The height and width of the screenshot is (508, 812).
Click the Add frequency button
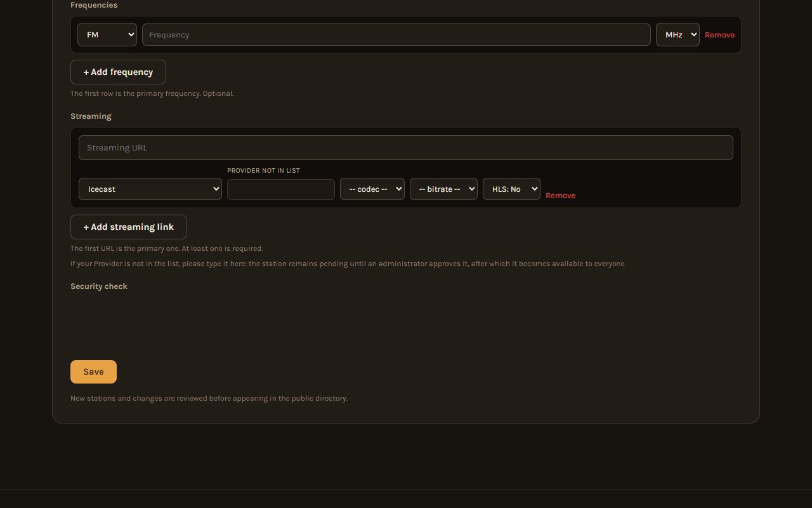[118, 72]
